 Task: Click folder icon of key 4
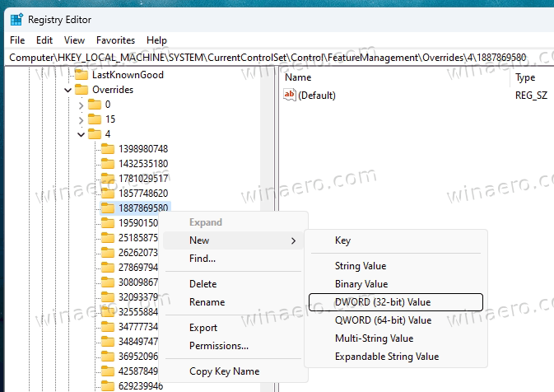95,134
